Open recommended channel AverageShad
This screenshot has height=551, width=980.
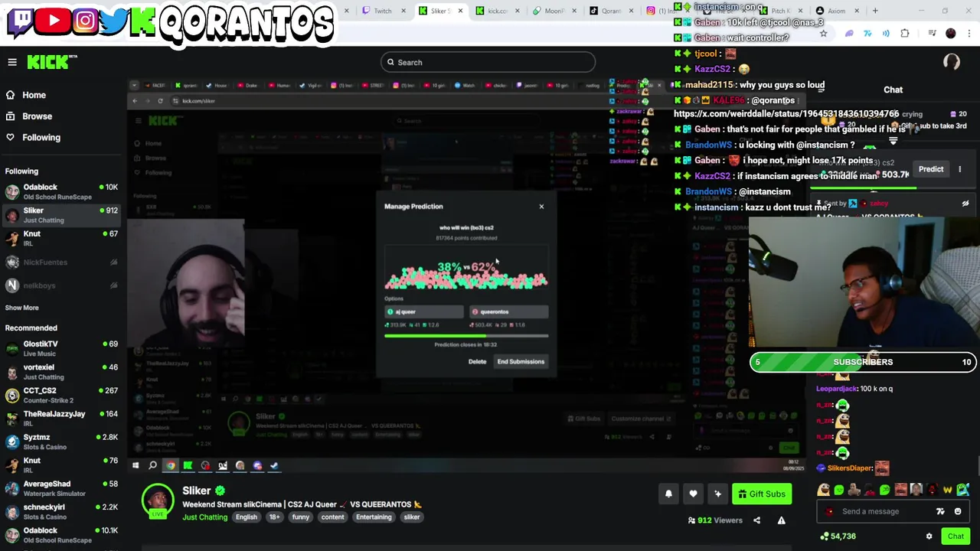point(61,488)
